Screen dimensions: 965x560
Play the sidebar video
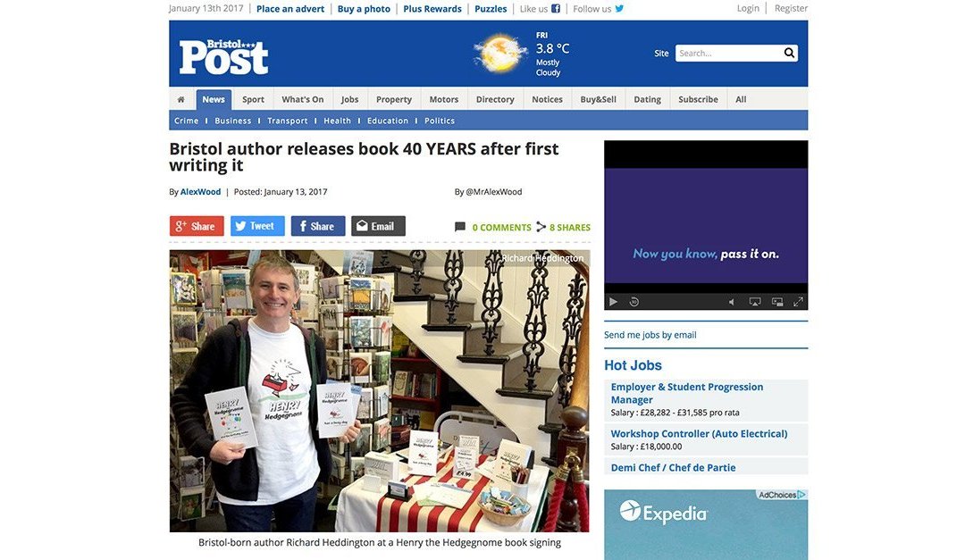[x=613, y=302]
